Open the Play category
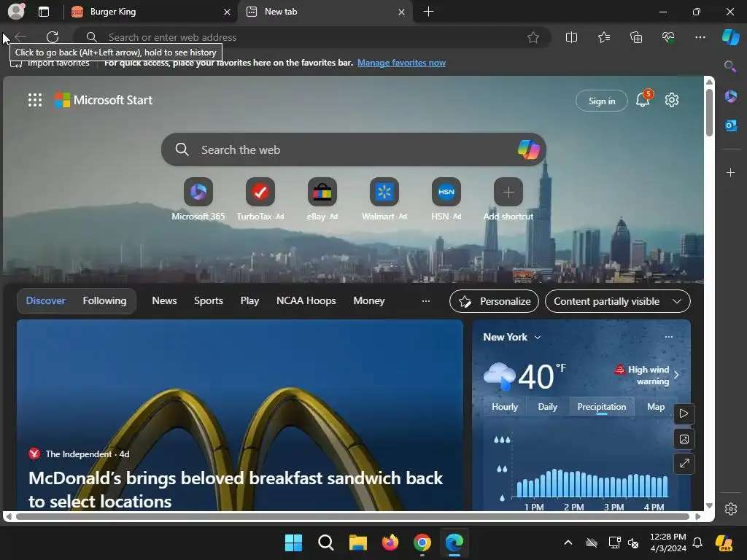Viewport: 747px width, 560px height. click(249, 300)
